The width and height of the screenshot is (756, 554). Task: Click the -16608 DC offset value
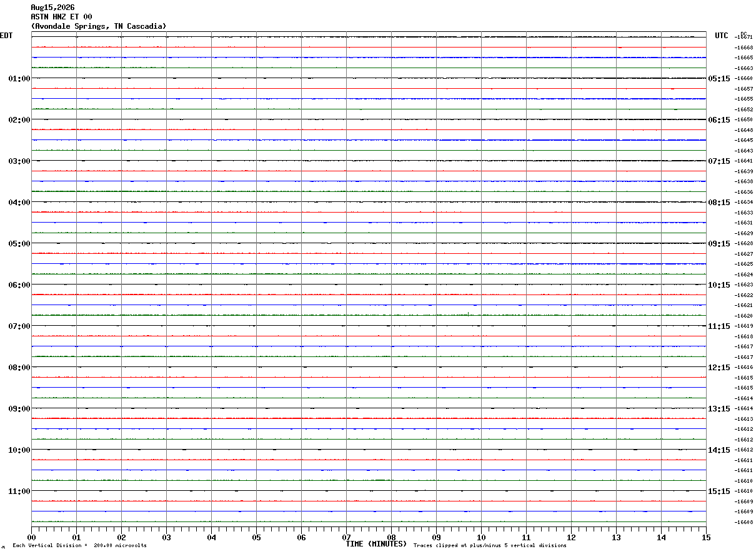[744, 522]
